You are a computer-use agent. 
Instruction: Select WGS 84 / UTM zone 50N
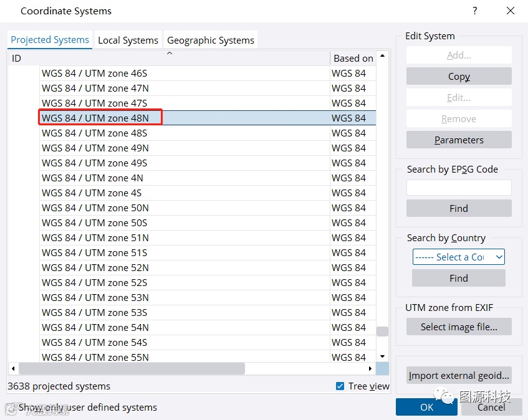tap(95, 208)
